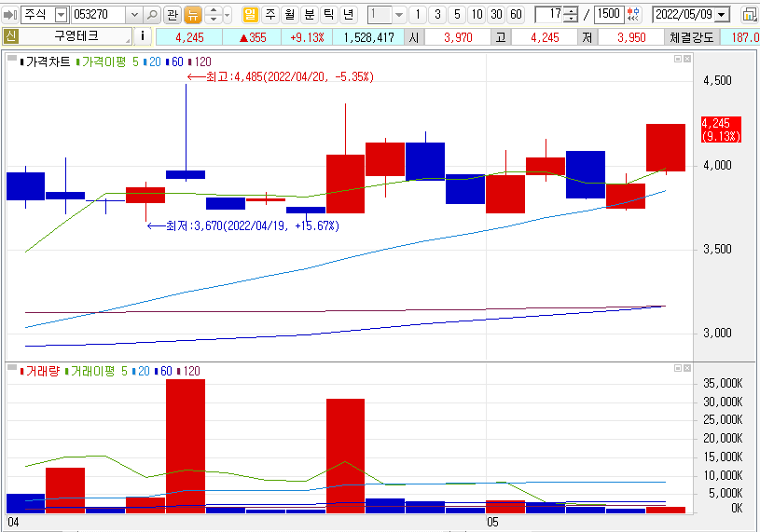
Task: Click the 20 price moving average legend
Action: tap(152, 62)
